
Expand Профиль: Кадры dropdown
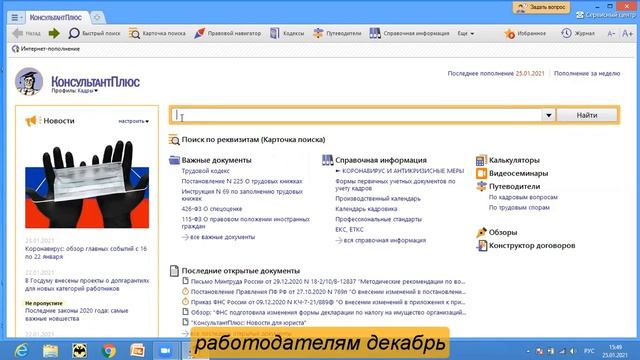[x=75, y=91]
